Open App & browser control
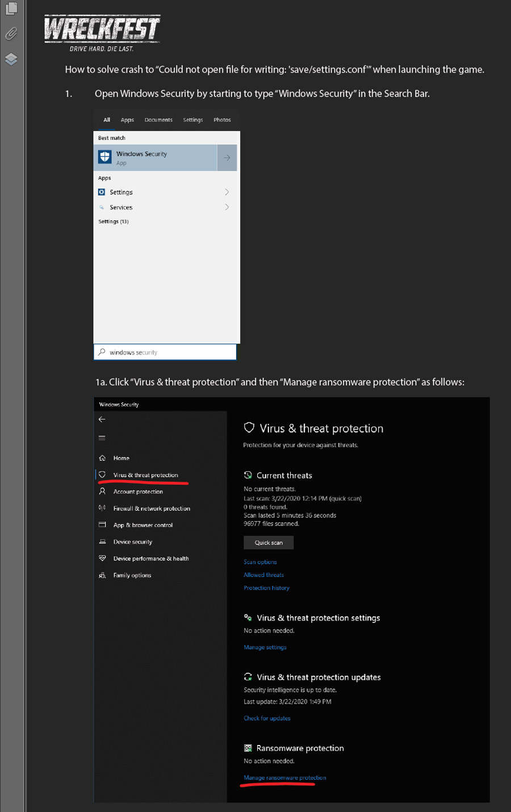Screen dimensions: 511x812 (x=143, y=525)
